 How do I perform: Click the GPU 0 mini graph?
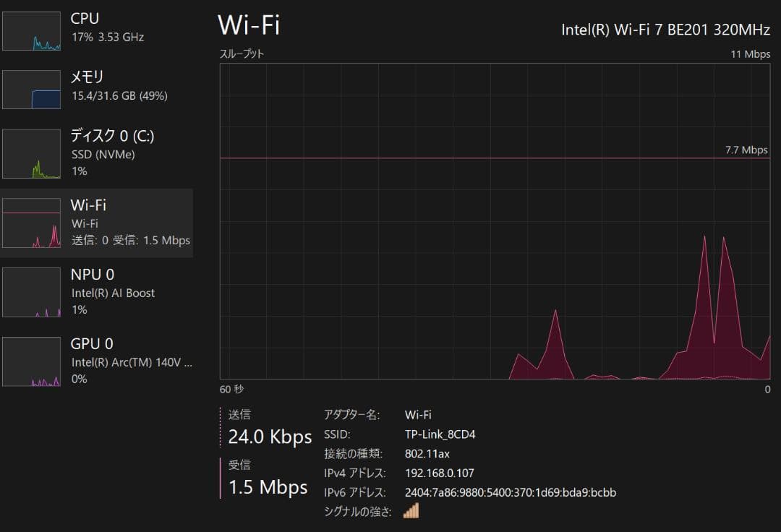(x=31, y=361)
